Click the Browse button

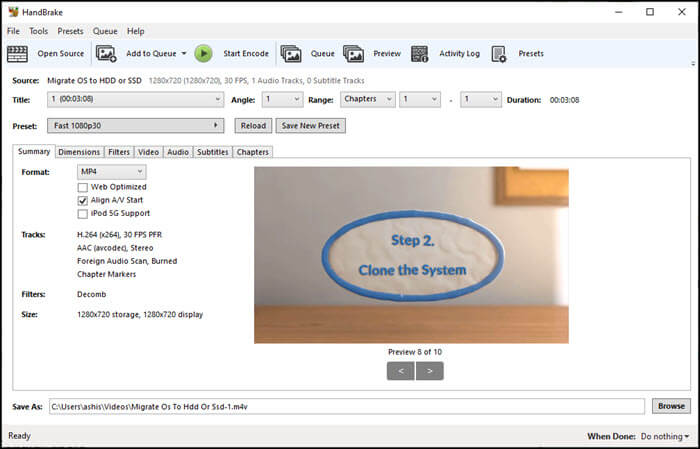(671, 406)
